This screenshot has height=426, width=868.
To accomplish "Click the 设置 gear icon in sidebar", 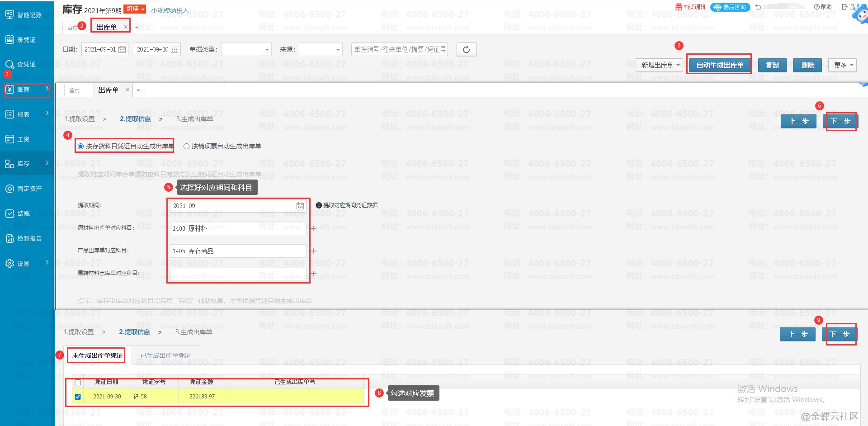I will (9, 263).
